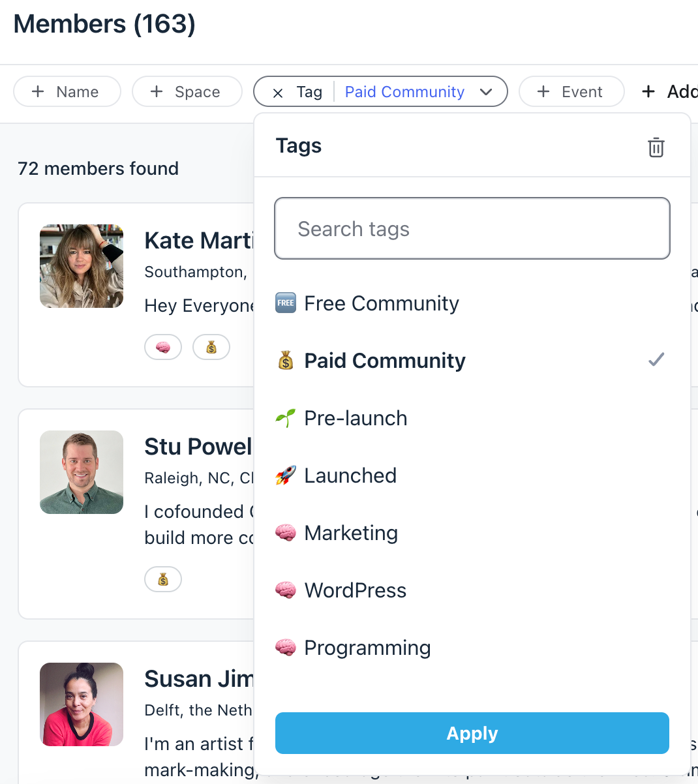Select the Programming tag
The width and height of the screenshot is (698, 784).
click(472, 648)
